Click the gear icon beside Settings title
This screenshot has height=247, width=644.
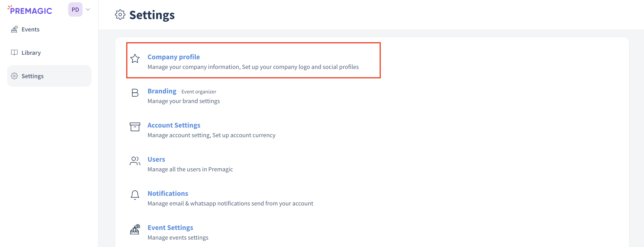(x=120, y=15)
